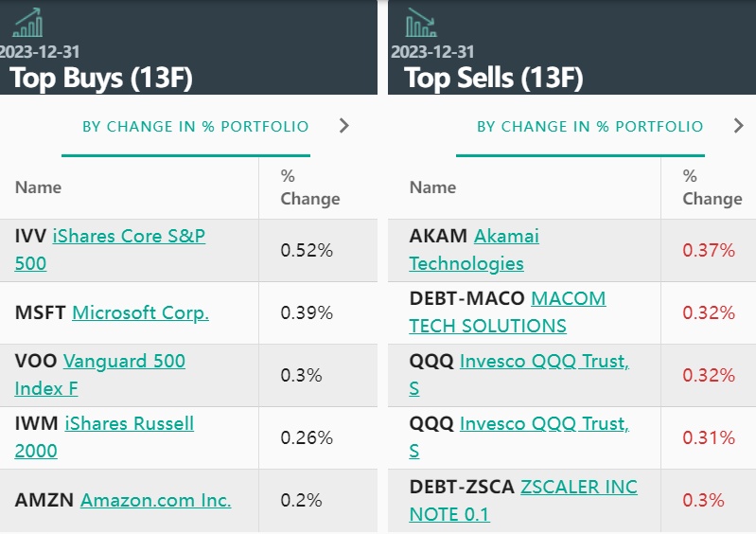
Task: Select Top Buys 'By Change in % Portfolio' tab
Action: click(195, 126)
